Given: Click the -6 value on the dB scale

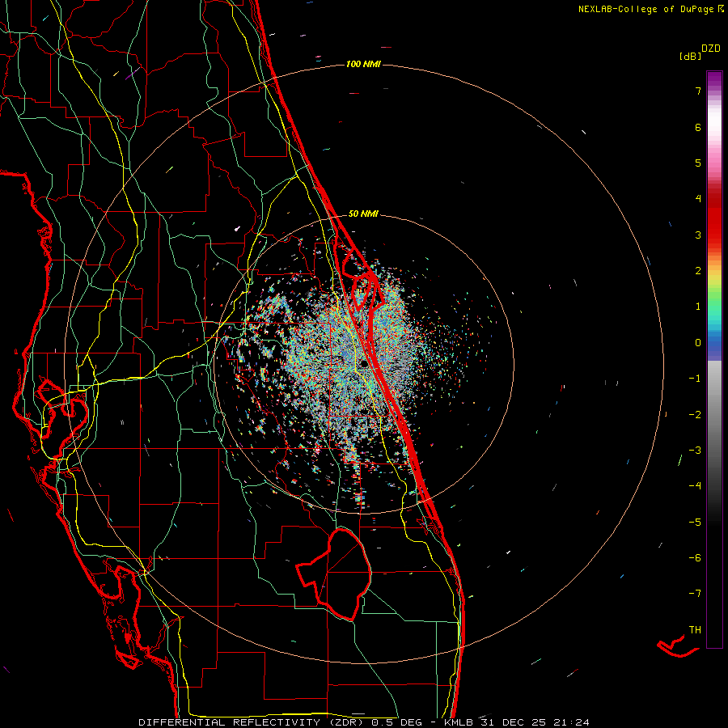Looking at the screenshot, I should click(695, 558).
